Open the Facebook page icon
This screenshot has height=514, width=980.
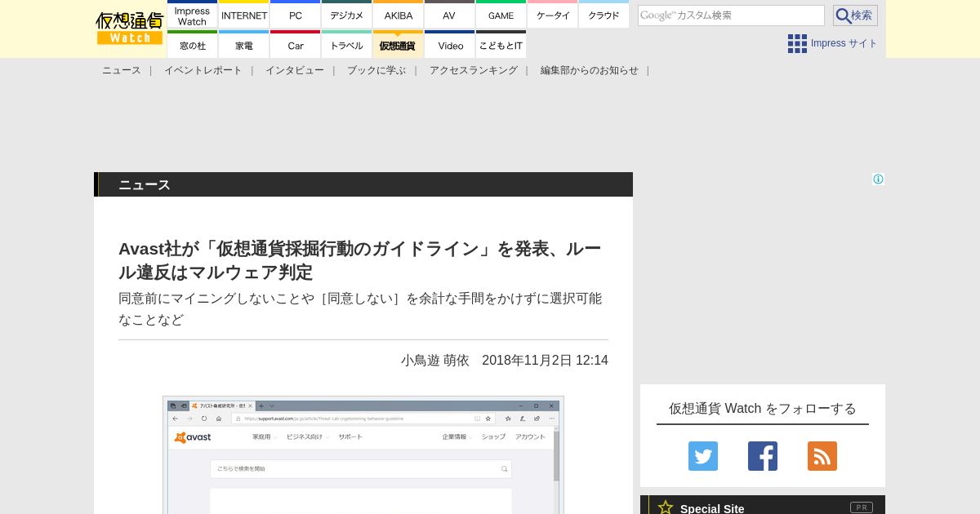click(763, 456)
